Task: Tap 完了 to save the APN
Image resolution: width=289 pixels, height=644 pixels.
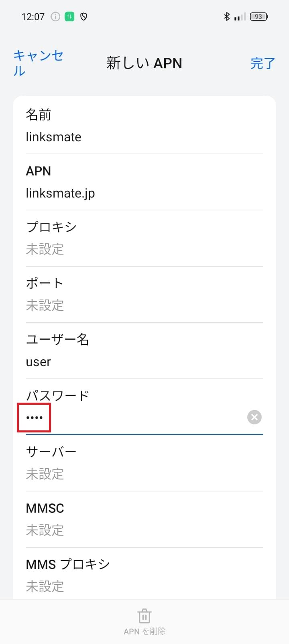Action: pos(263,63)
